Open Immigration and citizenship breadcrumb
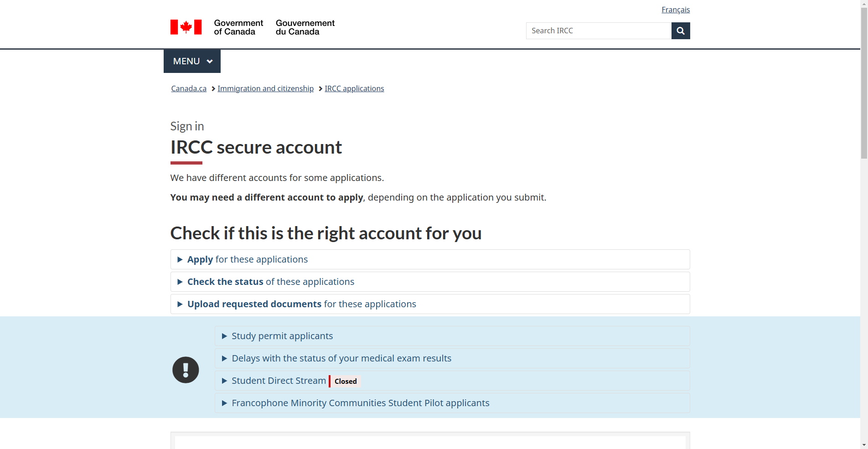Screen dimensions: 868x449 pos(265,88)
